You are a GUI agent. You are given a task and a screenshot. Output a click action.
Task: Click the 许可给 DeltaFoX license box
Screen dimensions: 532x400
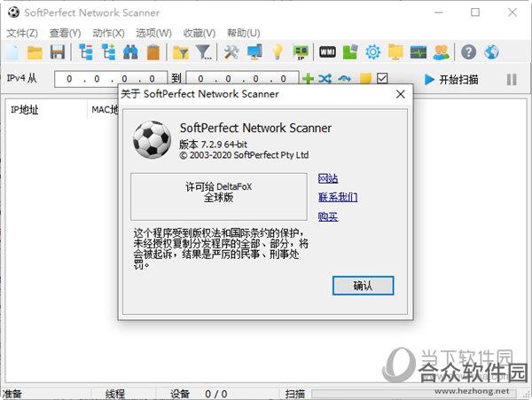tap(219, 197)
